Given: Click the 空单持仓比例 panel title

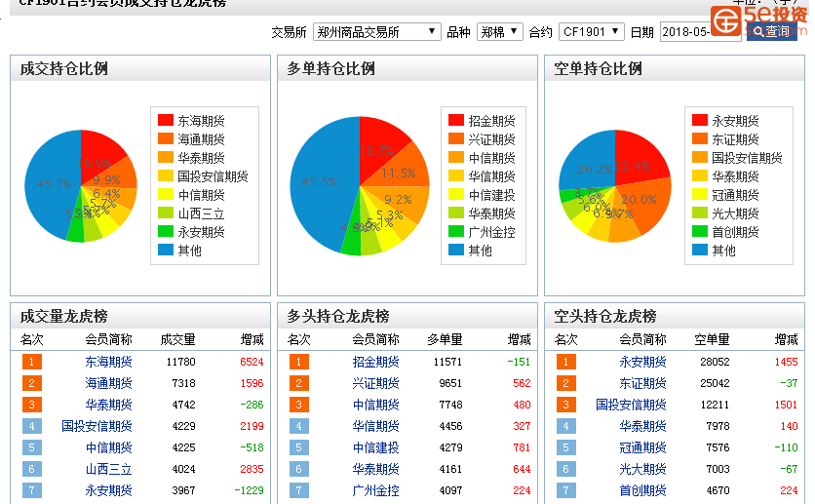Looking at the screenshot, I should 598,68.
